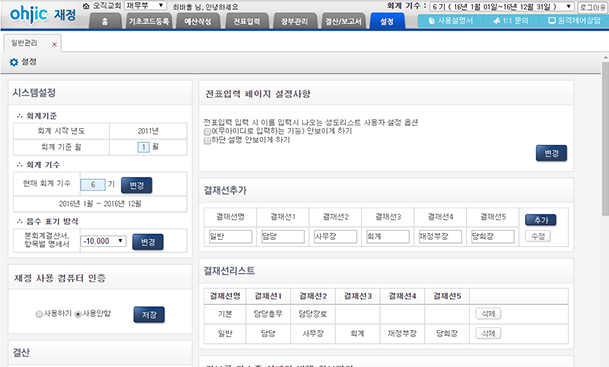The width and height of the screenshot is (609, 367).
Task: Click 변경 button next to 현재 회계 기수
Action: click(x=136, y=185)
